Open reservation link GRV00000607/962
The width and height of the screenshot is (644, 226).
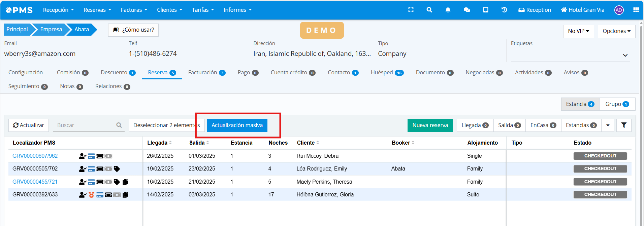click(x=35, y=156)
